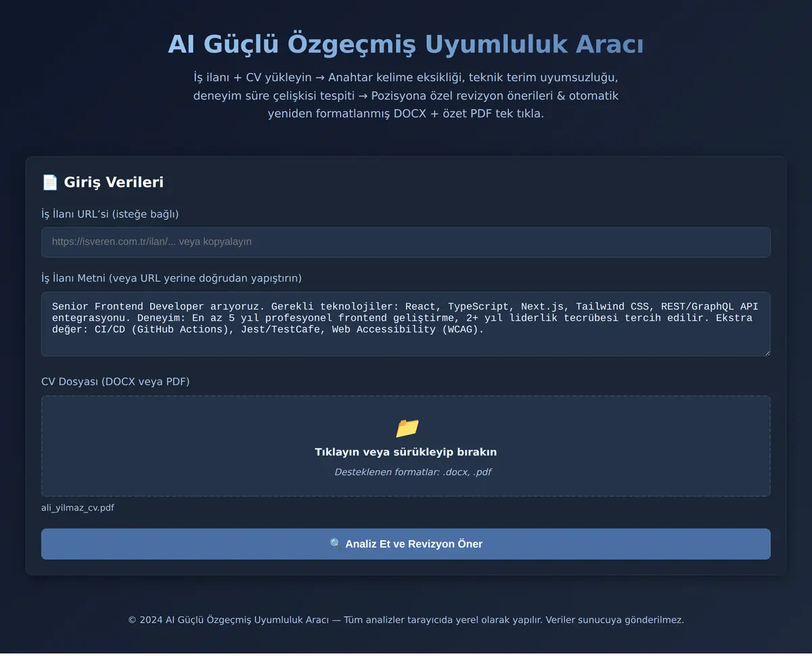Click the footer copyright text
Viewport: 812px width, 656px height.
pyautogui.click(x=406, y=619)
